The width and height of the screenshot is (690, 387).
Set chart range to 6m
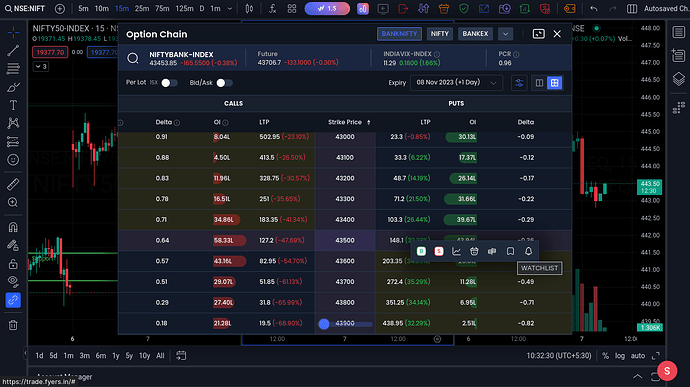(101, 356)
